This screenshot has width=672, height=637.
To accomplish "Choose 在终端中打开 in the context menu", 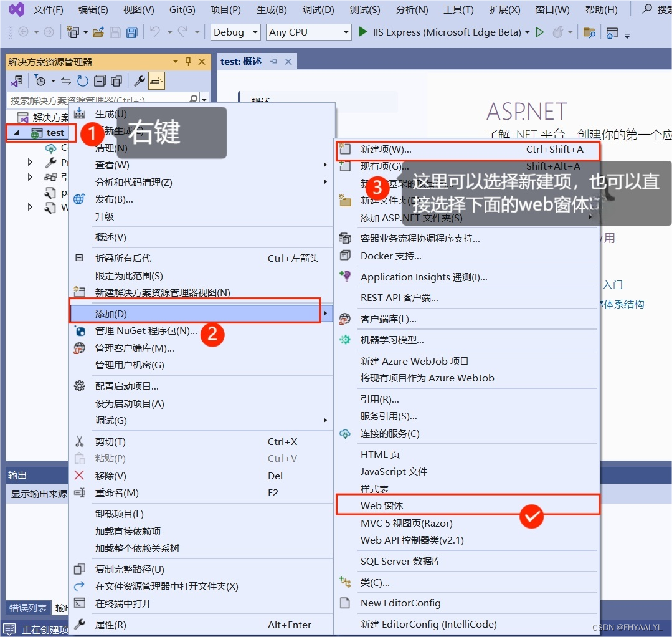I will click(x=201, y=603).
